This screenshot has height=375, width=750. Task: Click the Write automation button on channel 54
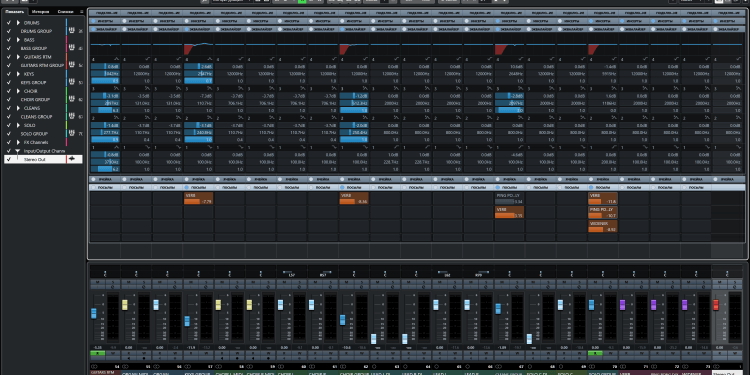coord(113,353)
